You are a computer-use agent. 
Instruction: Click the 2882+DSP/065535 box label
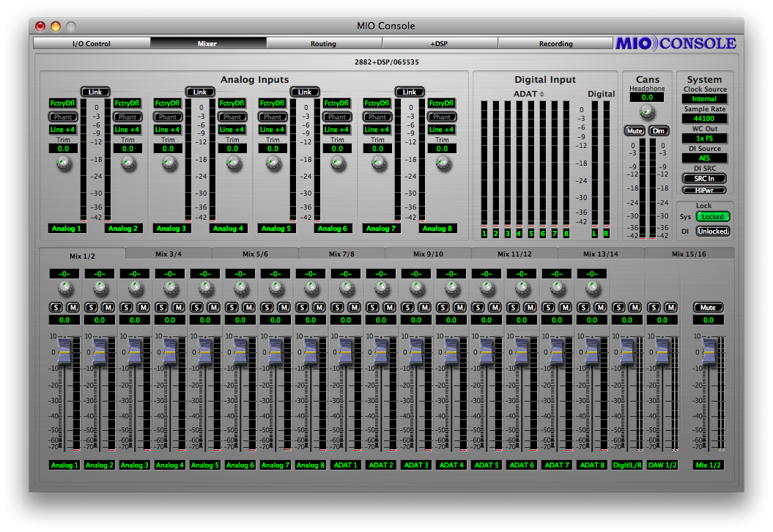pos(387,62)
